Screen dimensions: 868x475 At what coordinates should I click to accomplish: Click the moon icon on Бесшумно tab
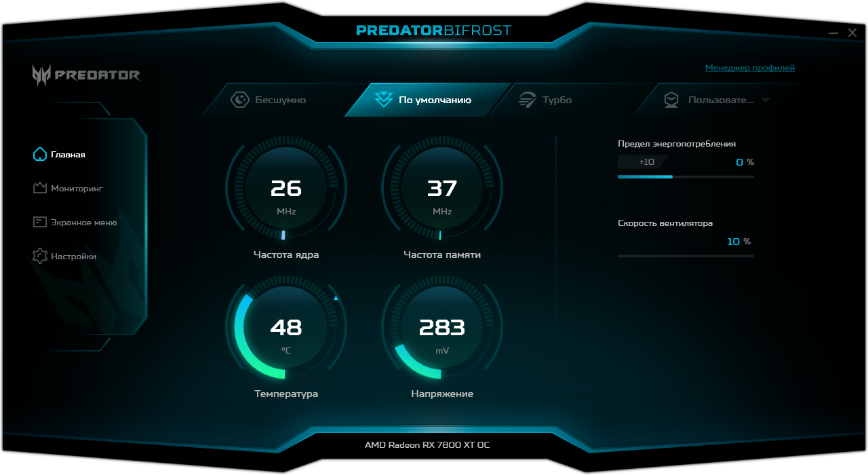tap(240, 100)
